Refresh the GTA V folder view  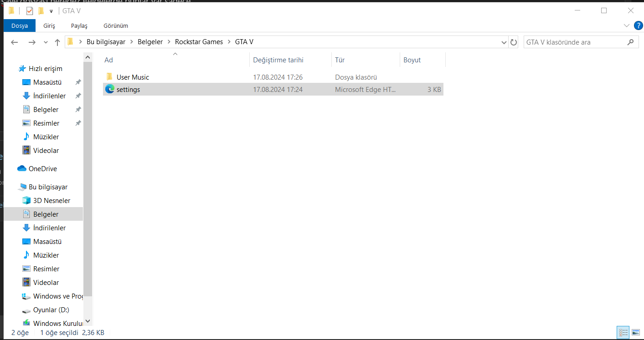coord(514,42)
